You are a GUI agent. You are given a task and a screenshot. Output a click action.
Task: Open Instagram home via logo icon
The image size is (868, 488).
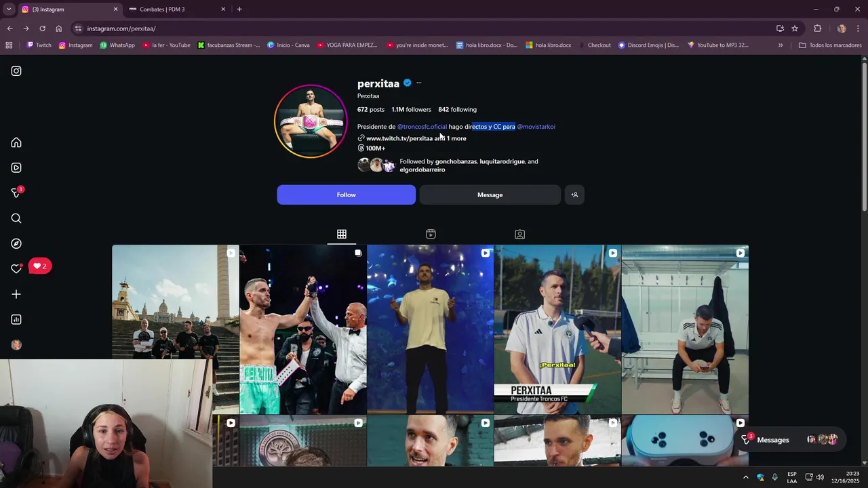tap(16, 71)
